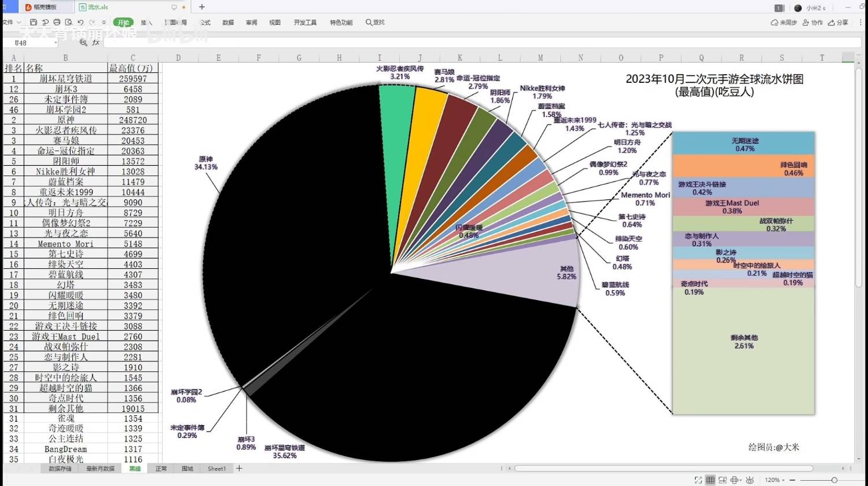This screenshot has width=868, height=486.
Task: Click the screen projection icon on 流水.xls tab
Action: click(174, 8)
